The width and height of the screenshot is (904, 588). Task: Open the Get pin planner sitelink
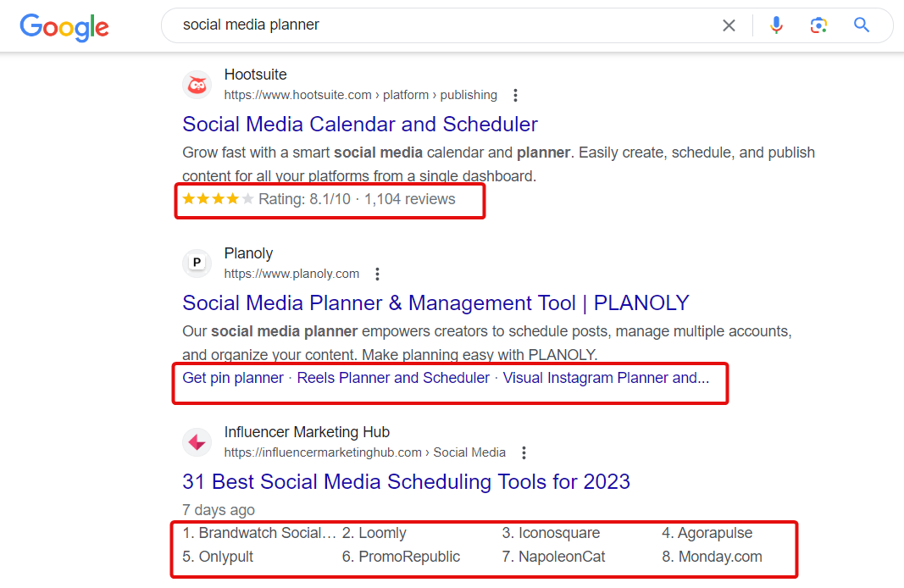[233, 378]
